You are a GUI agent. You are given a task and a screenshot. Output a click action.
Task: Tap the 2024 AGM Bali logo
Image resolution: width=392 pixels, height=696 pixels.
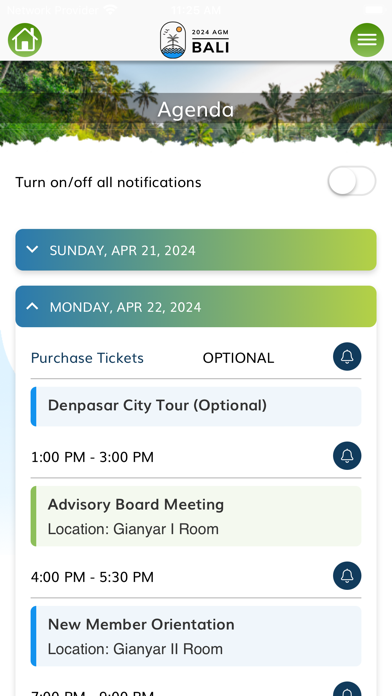195,40
